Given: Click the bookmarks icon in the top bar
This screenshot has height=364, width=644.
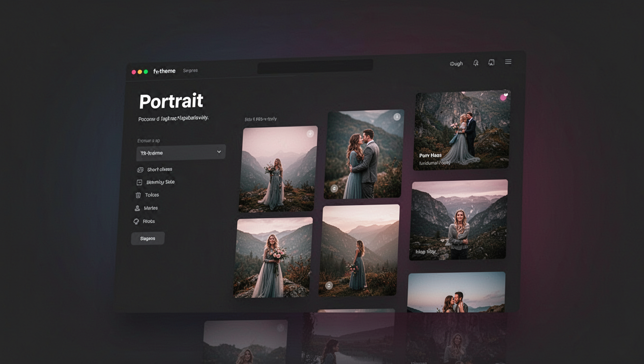Looking at the screenshot, I should pos(491,62).
